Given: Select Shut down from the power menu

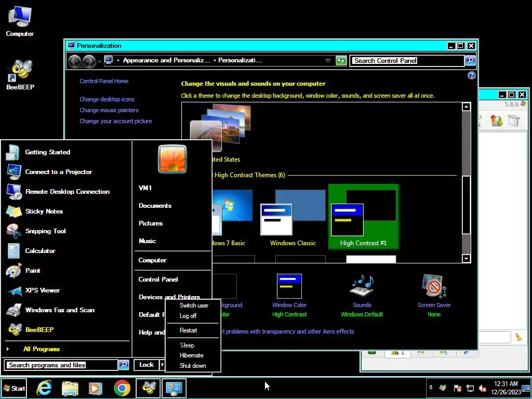Looking at the screenshot, I should coord(193,365).
